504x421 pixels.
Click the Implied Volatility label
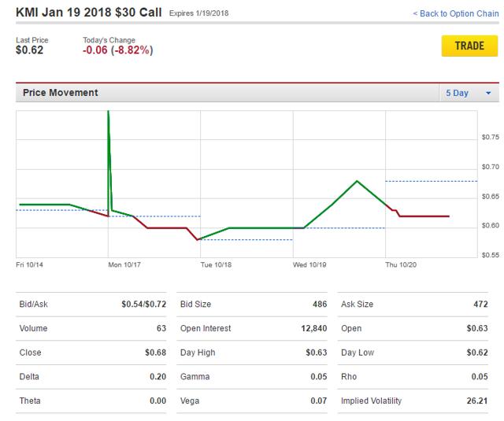pyautogui.click(x=371, y=401)
